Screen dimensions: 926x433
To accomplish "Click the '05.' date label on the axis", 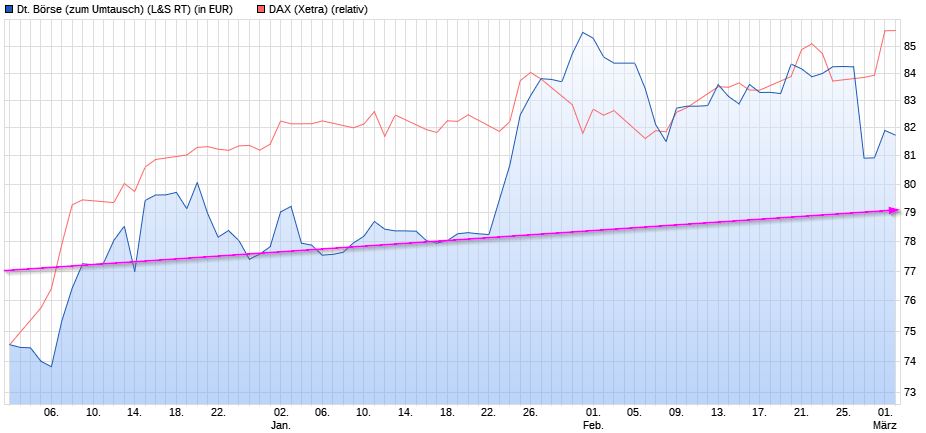I will (x=634, y=413).
